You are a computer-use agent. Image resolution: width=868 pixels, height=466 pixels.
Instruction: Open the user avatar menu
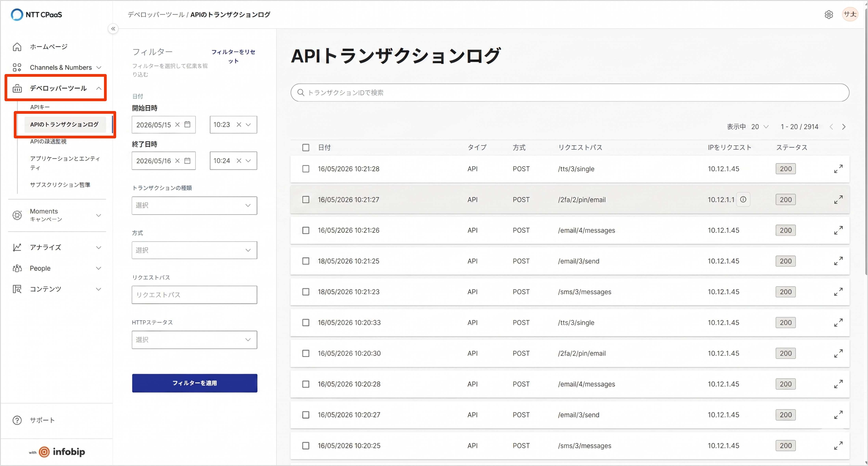850,14
